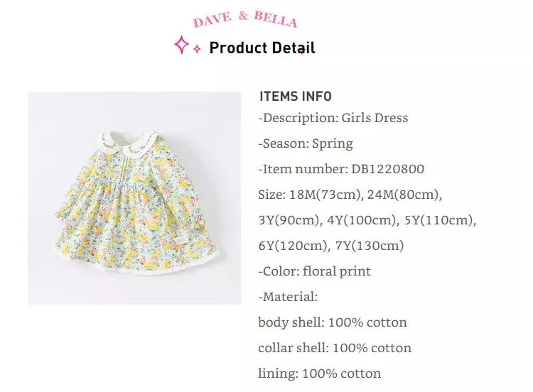Select the collar shell: 100% cotton line
Viewport: 533px width, 392px height.
click(335, 348)
